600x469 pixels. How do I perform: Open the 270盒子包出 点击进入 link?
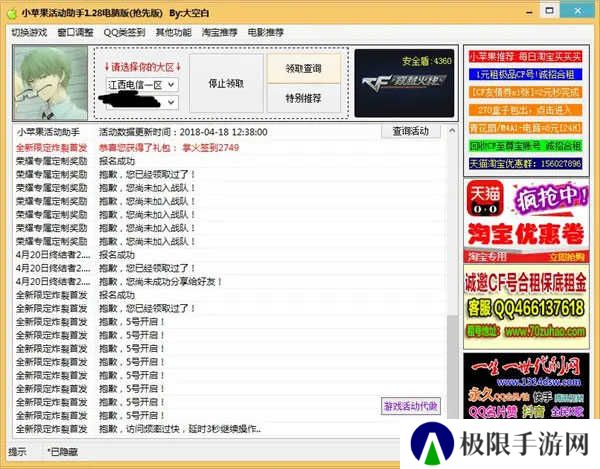tap(525, 110)
